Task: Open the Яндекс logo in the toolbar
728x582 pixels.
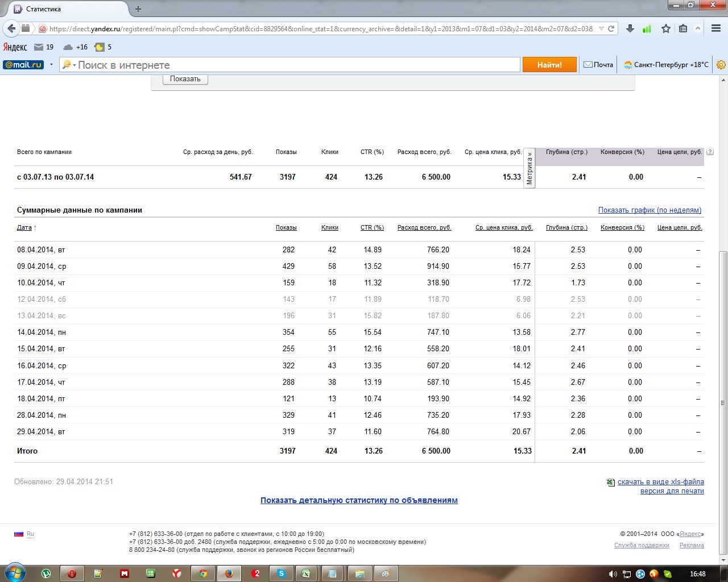Action: tap(15, 47)
